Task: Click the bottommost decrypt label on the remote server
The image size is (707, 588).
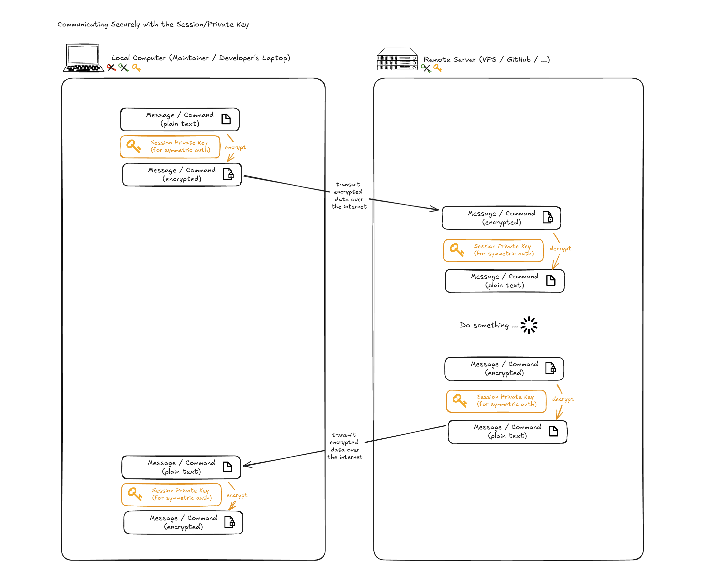Action: click(563, 399)
